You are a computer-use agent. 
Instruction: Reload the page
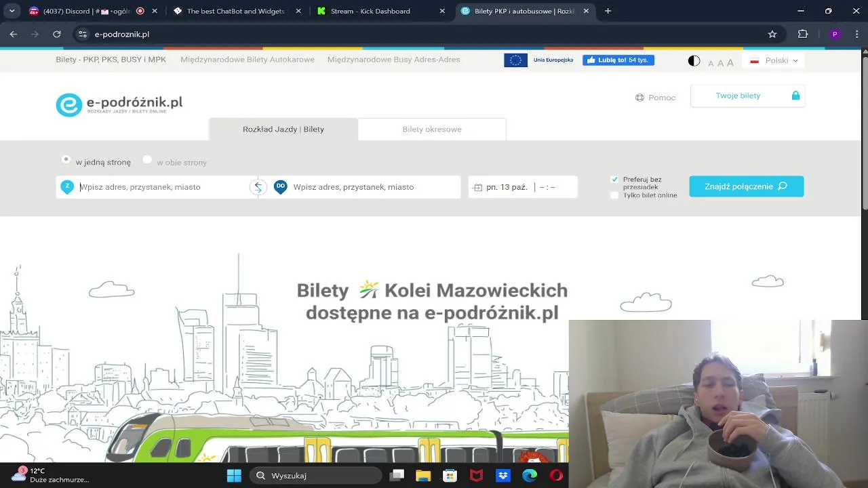(57, 34)
